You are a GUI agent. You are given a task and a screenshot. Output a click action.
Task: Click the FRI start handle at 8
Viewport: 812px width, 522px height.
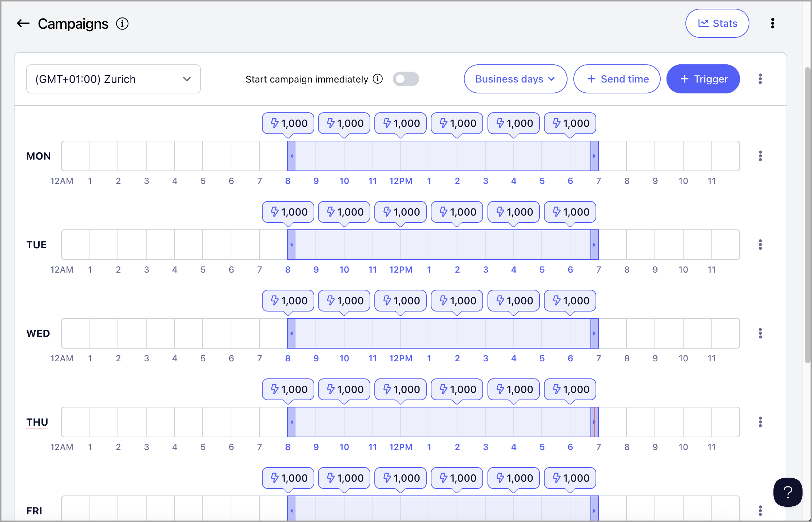(x=291, y=509)
